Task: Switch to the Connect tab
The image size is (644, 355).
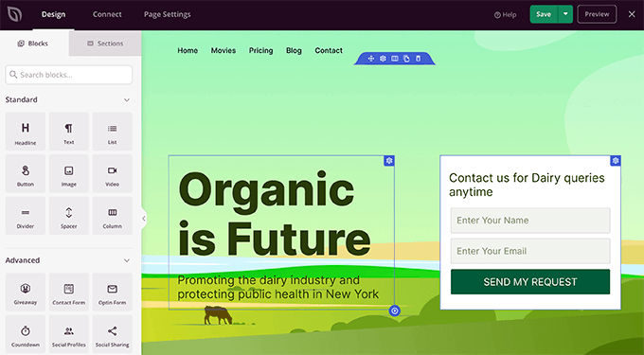Action: pos(107,14)
